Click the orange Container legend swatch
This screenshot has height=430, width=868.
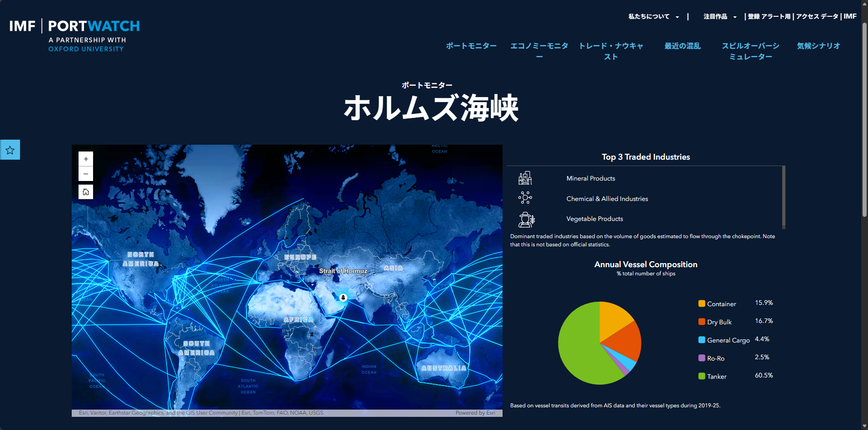(x=702, y=304)
